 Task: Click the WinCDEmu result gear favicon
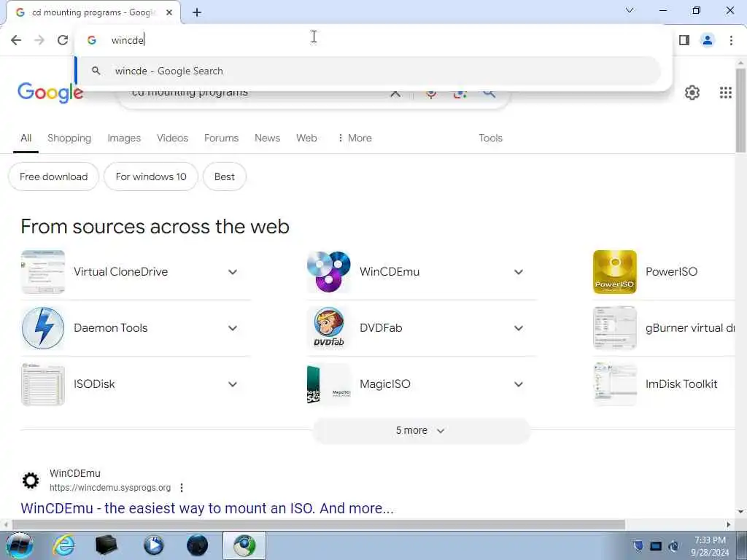(x=31, y=481)
